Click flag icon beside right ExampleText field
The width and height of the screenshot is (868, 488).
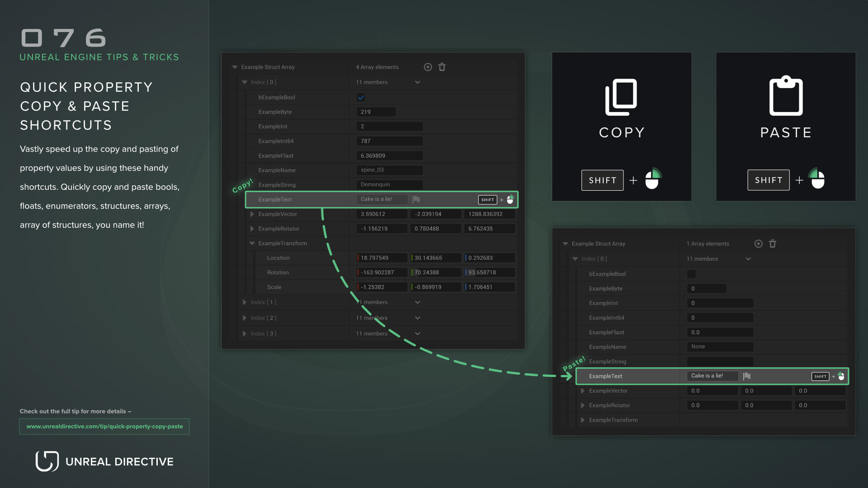tap(747, 376)
